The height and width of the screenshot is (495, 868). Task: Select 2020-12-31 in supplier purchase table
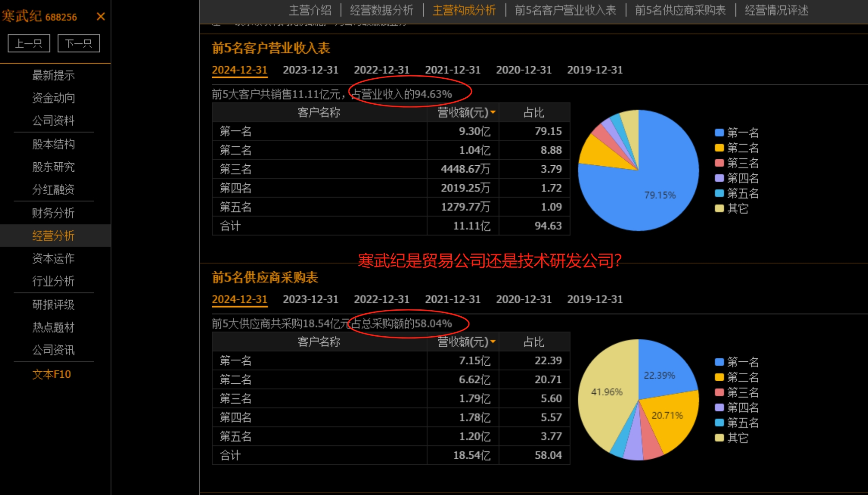pos(524,299)
